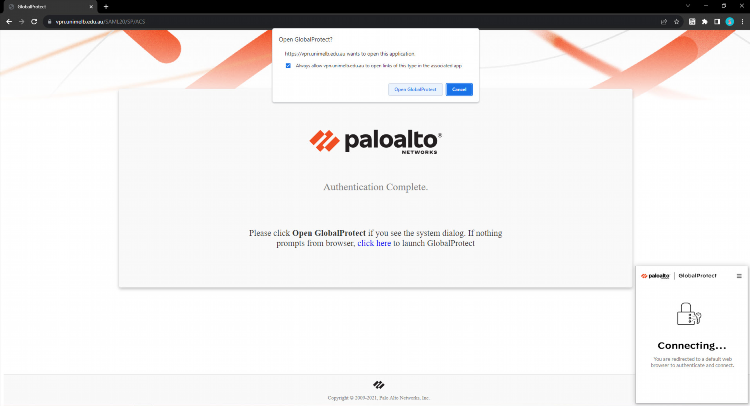Click Cancel in the dialog

(459, 89)
